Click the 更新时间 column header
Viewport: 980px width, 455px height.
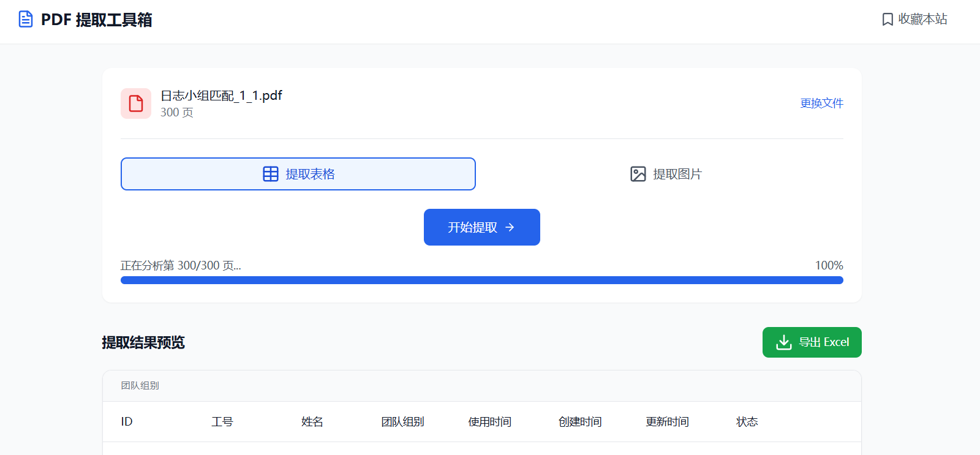(668, 422)
